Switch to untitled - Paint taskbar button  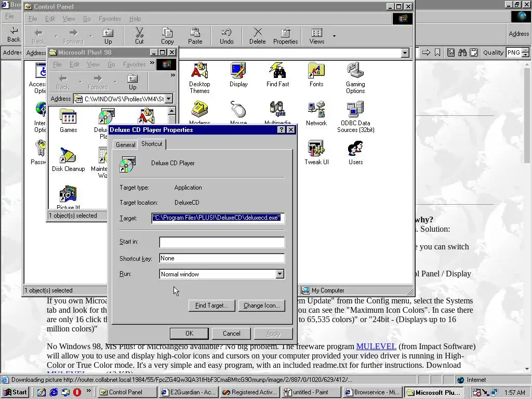pyautogui.click(x=311, y=392)
